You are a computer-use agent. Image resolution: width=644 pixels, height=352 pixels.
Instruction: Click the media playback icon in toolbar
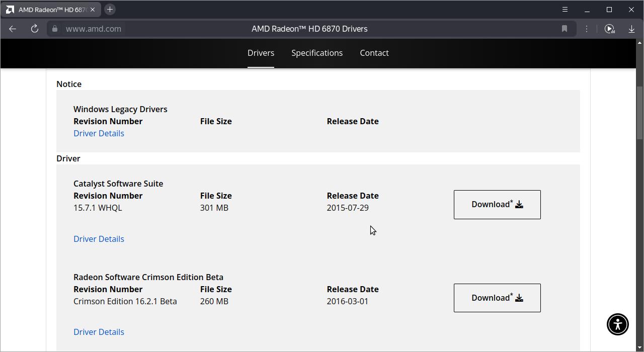pyautogui.click(x=609, y=29)
